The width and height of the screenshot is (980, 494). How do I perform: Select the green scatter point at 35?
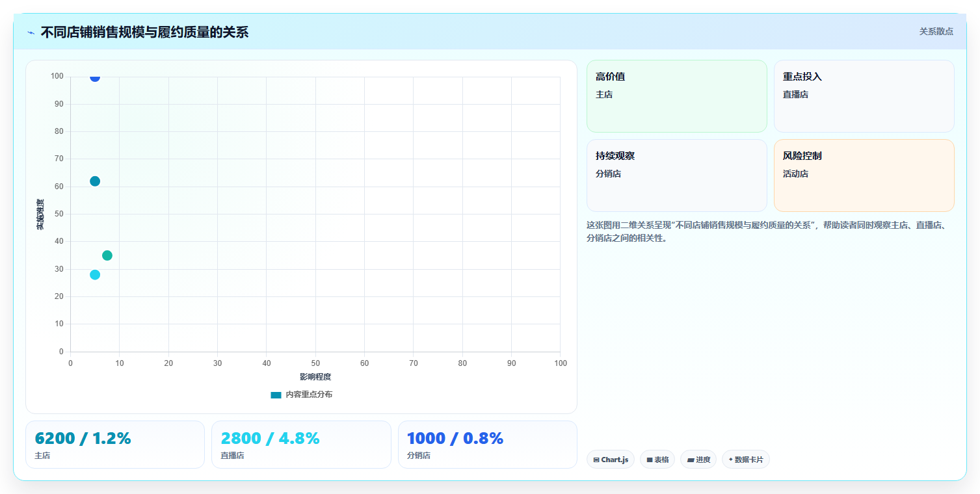pyautogui.click(x=107, y=255)
